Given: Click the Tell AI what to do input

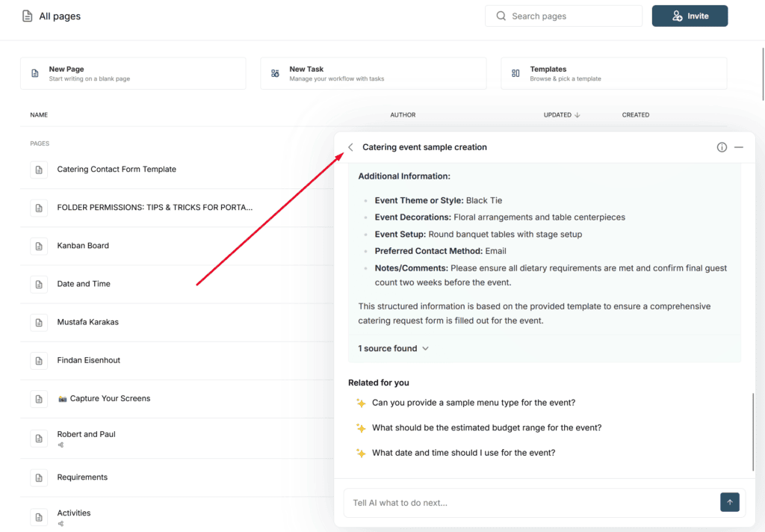Looking at the screenshot, I should [x=530, y=503].
